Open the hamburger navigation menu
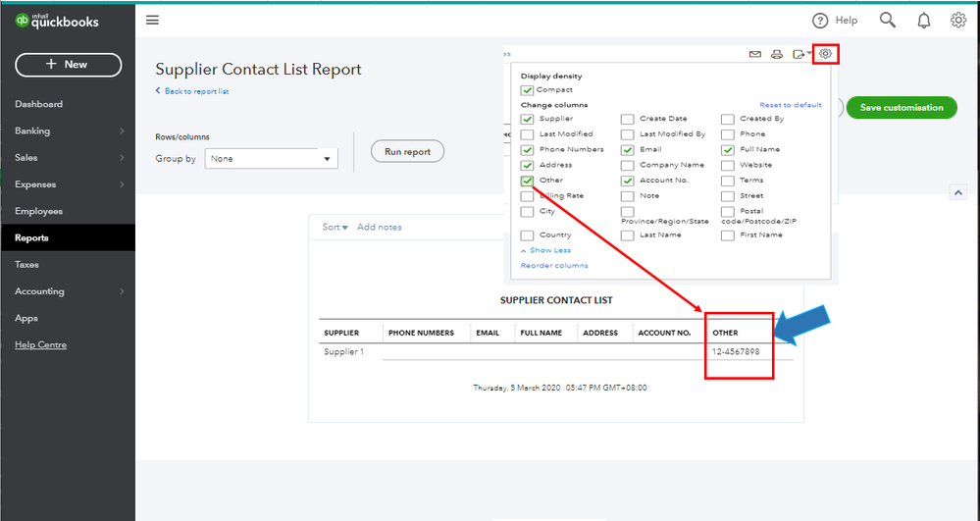The width and height of the screenshot is (980, 521). (152, 20)
